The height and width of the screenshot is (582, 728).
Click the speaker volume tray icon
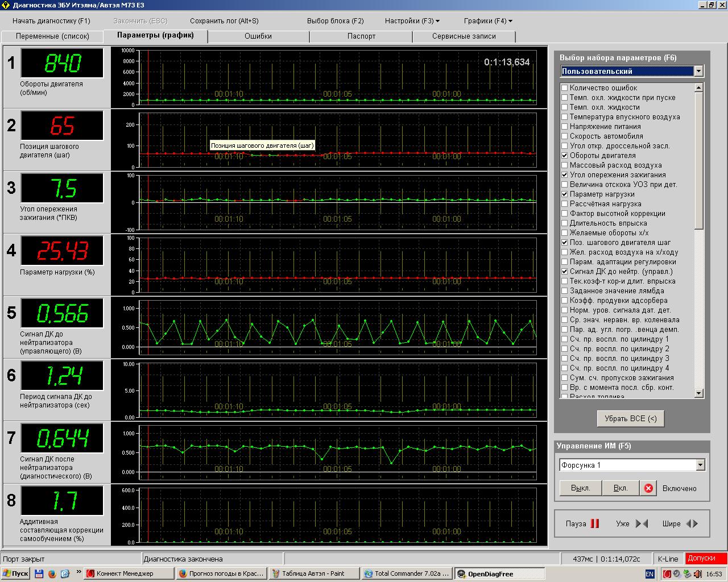click(x=697, y=574)
